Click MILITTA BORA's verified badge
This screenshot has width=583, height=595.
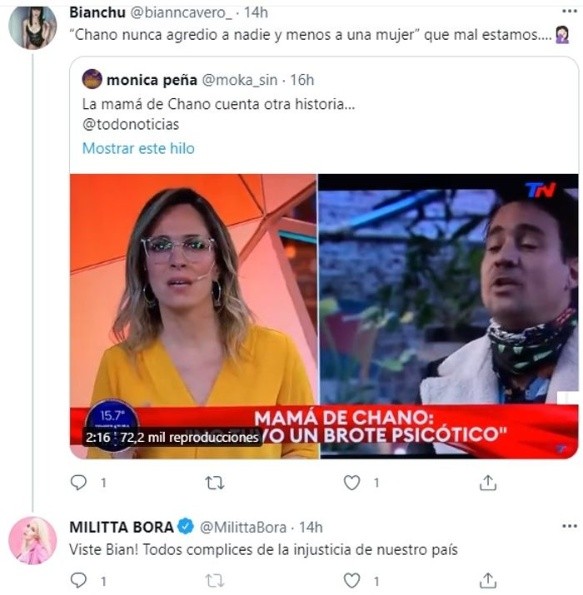coord(186,527)
